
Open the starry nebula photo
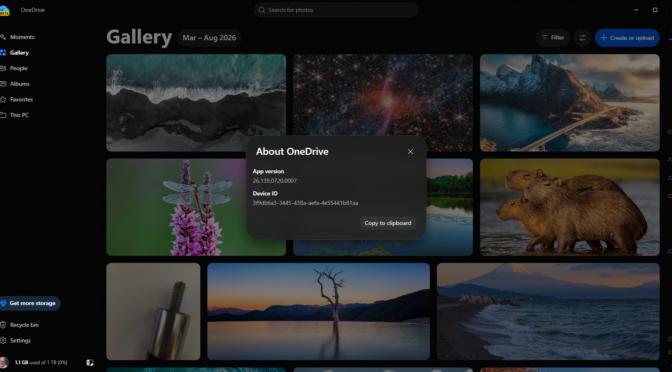383,95
